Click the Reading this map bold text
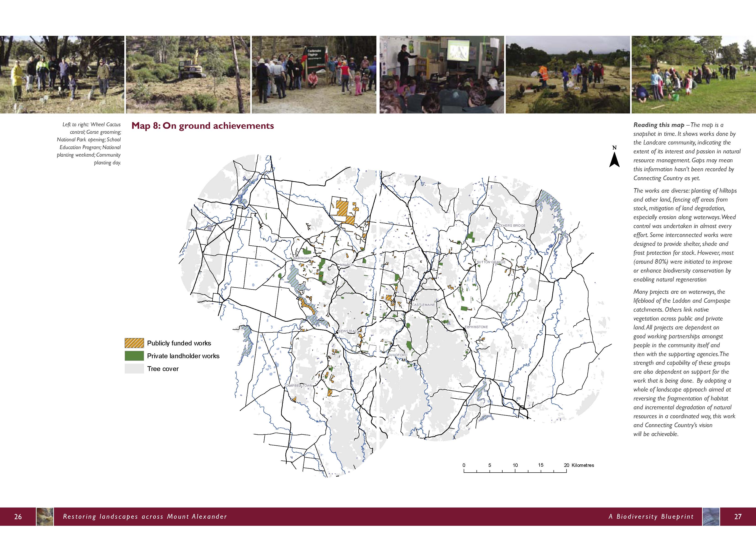 [x=659, y=125]
